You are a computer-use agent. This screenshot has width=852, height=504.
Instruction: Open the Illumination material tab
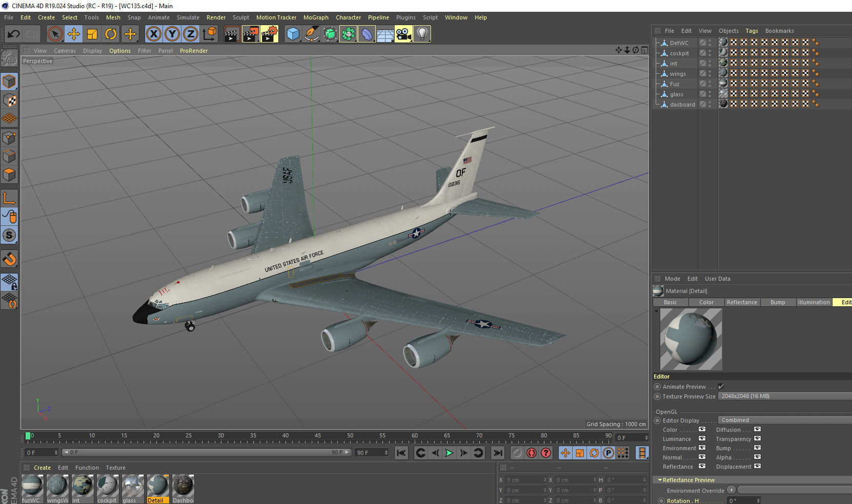pyautogui.click(x=814, y=302)
